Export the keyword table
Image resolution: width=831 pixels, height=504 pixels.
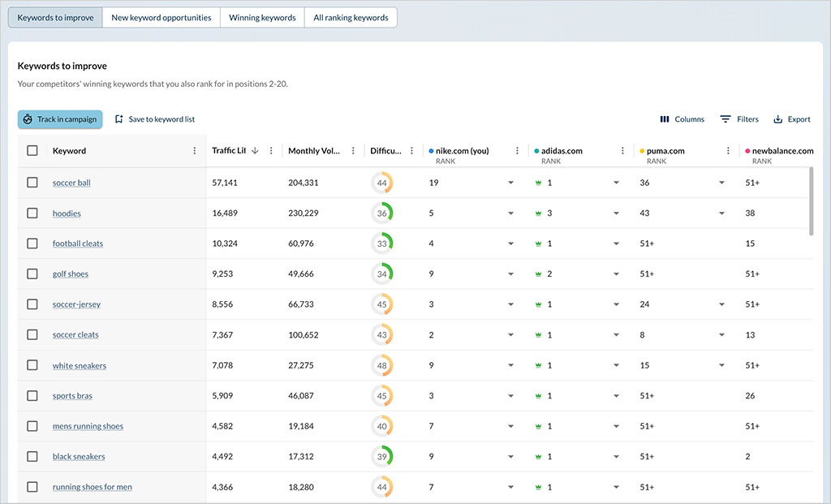click(x=792, y=119)
